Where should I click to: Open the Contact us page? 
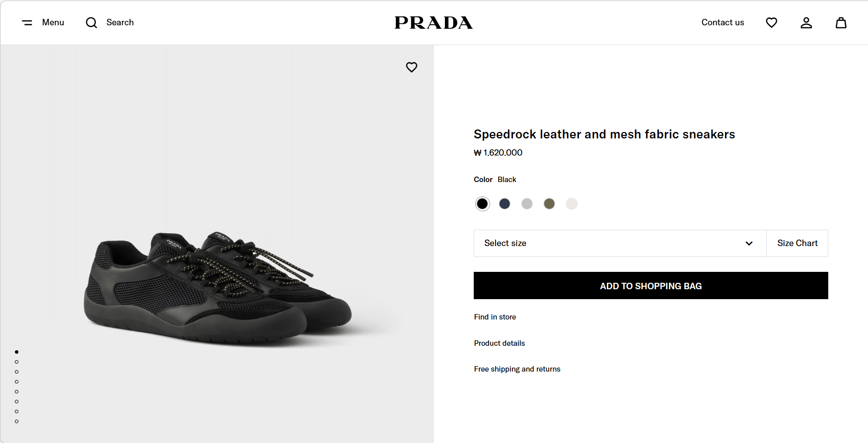(x=723, y=23)
